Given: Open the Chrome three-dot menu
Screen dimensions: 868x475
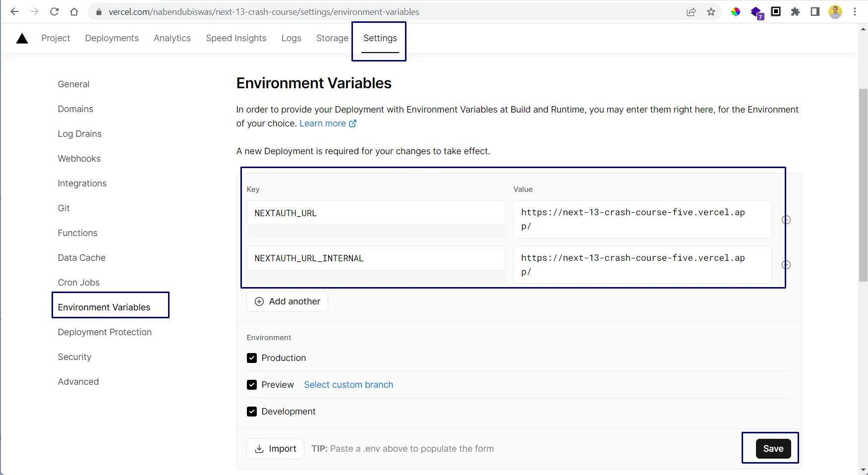Looking at the screenshot, I should coord(855,12).
